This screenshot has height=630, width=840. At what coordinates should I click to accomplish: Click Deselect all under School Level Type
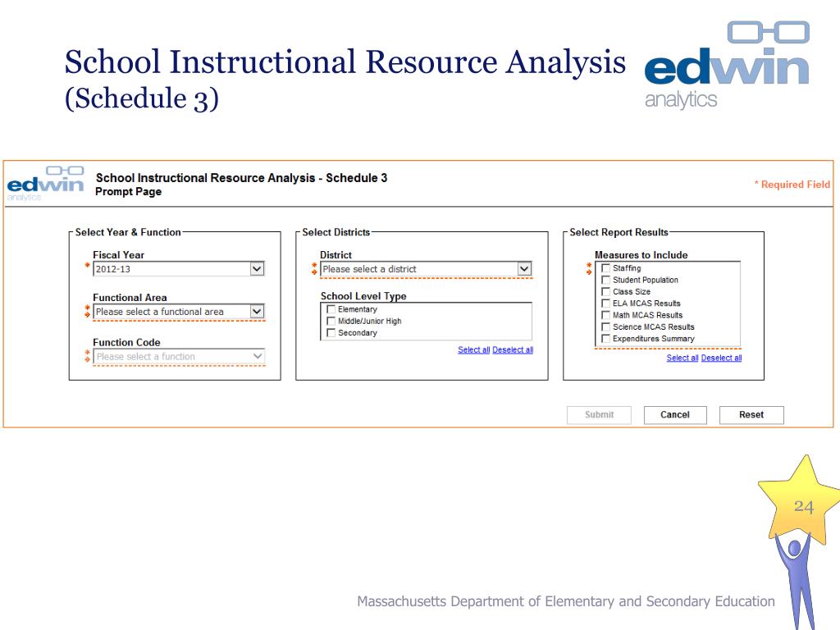513,349
